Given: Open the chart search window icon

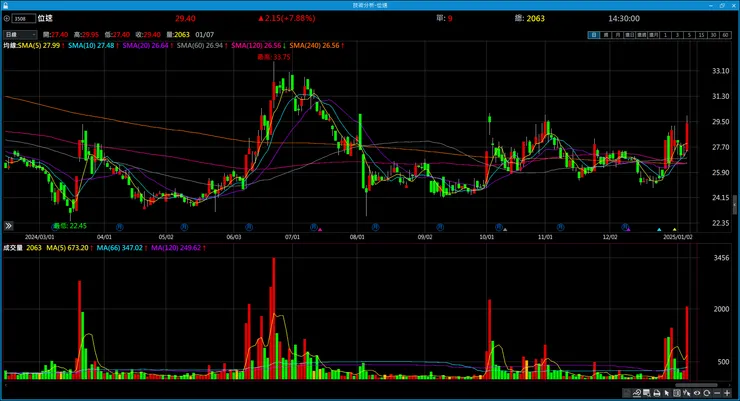Looking at the screenshot, I should [646, 393].
